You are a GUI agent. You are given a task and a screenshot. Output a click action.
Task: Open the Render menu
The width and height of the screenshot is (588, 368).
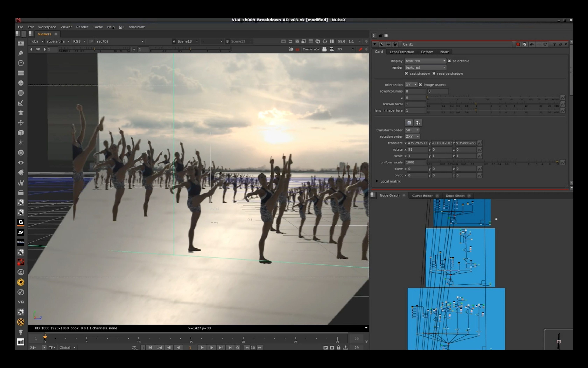coord(82,27)
